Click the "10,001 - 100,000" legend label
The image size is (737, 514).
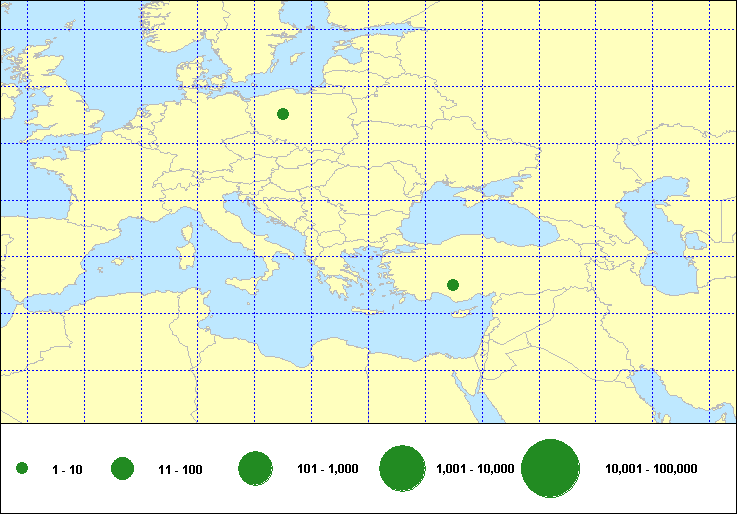click(x=651, y=469)
